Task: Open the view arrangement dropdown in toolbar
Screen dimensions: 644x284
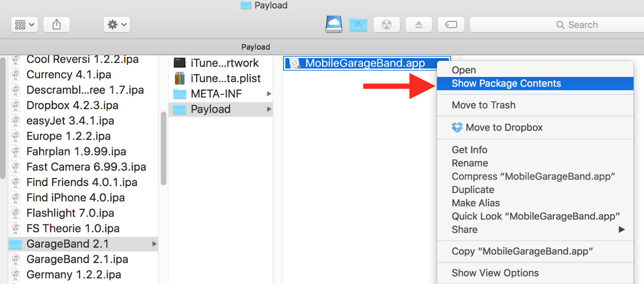Action: (25, 25)
